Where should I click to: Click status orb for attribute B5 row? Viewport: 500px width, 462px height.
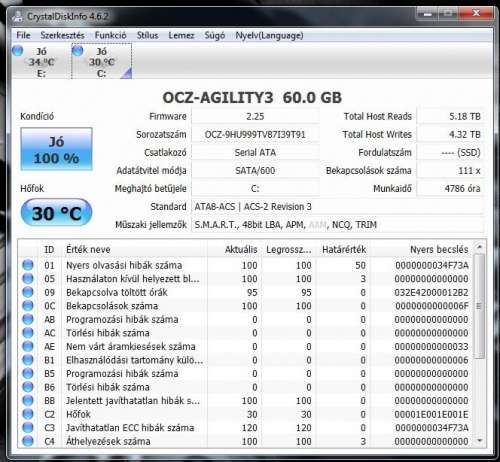tap(28, 373)
